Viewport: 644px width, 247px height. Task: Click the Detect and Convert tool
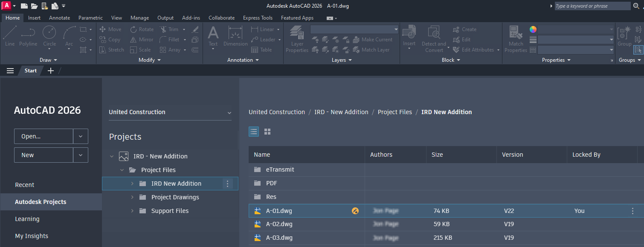pos(434,39)
